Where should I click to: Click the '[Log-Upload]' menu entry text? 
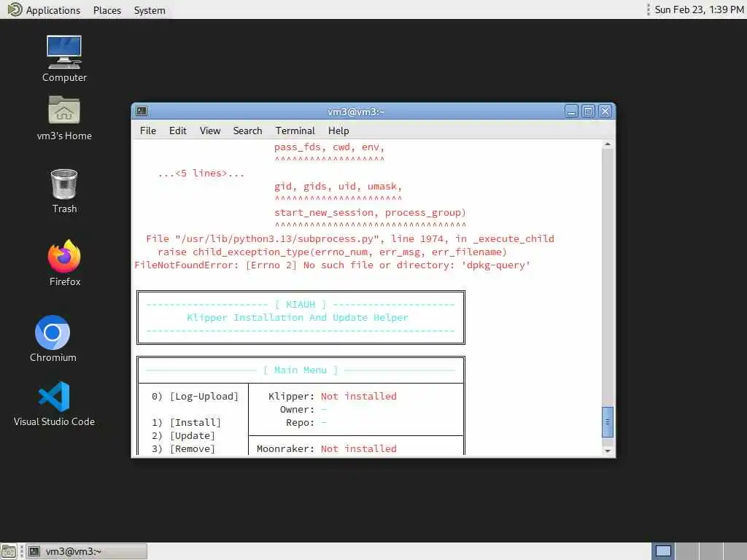point(204,396)
